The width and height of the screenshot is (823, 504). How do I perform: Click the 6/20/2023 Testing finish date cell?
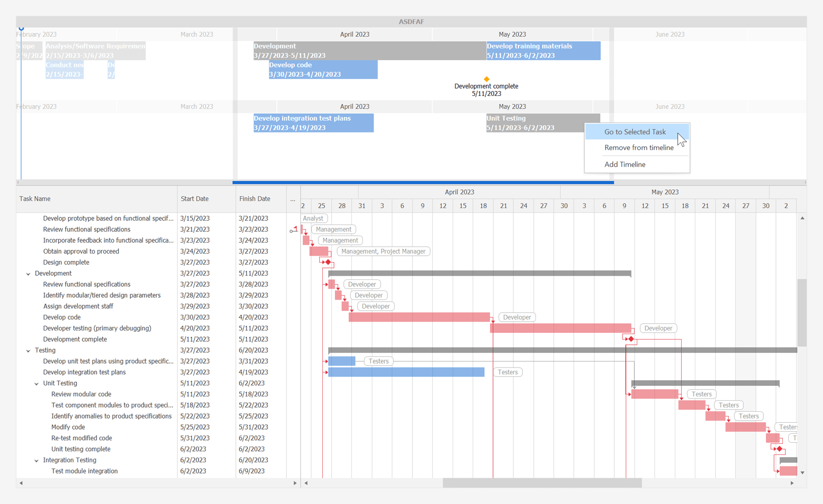(x=254, y=351)
